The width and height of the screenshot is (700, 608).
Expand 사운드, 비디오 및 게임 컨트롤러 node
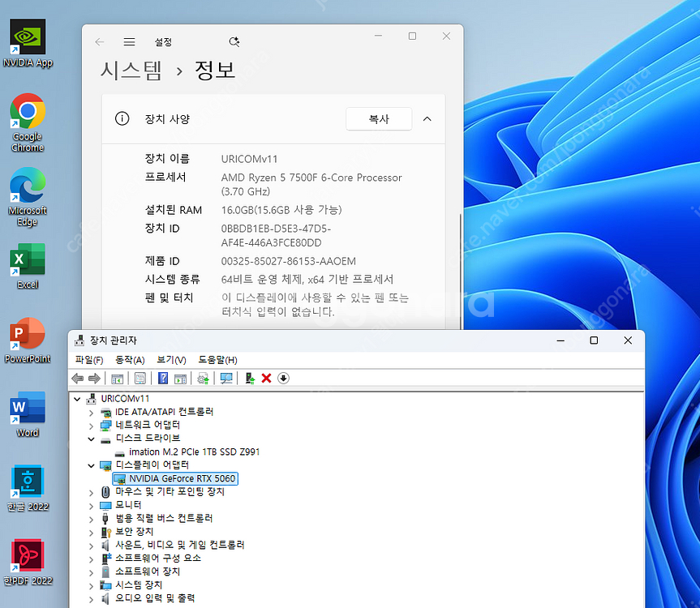[x=91, y=546]
